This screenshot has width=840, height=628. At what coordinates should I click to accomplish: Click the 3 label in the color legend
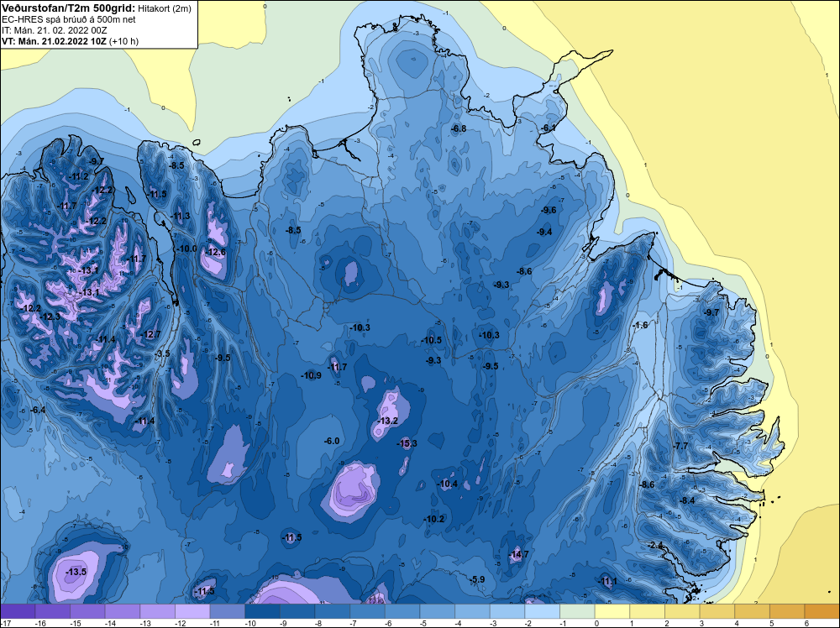pyautogui.click(x=701, y=623)
